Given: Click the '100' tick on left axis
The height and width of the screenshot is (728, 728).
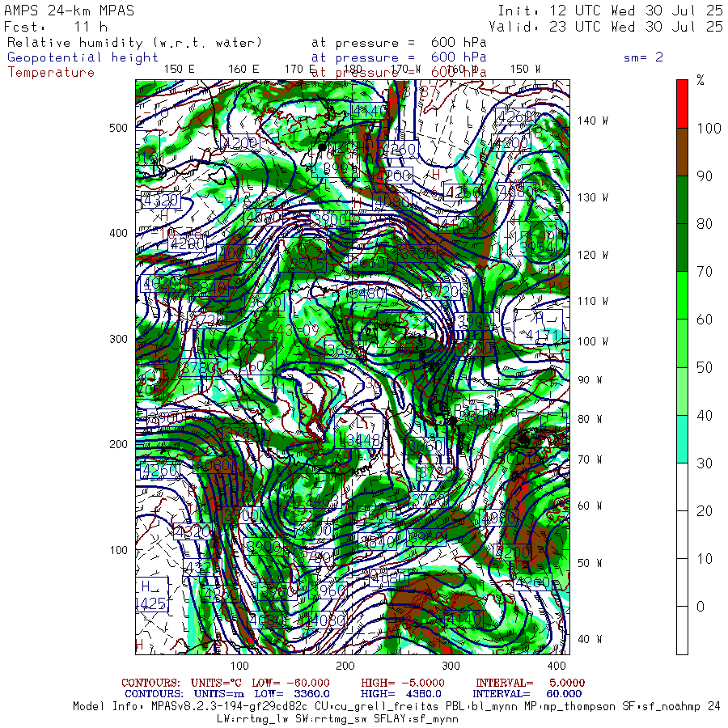Looking at the screenshot, I should tap(118, 550).
